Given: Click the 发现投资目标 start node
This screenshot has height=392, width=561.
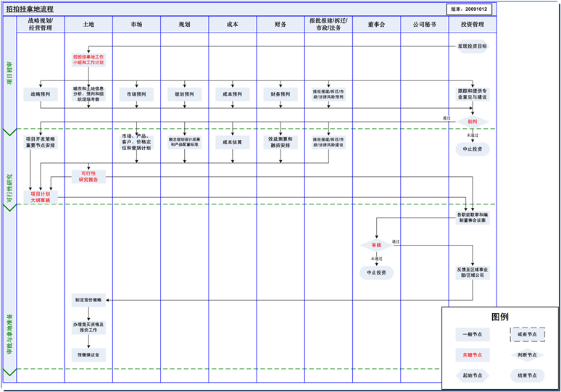Looking at the screenshot, I should pos(472,46).
